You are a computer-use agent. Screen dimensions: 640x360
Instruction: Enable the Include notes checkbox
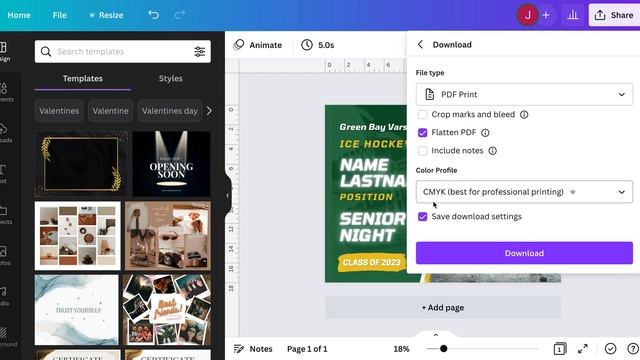422,151
